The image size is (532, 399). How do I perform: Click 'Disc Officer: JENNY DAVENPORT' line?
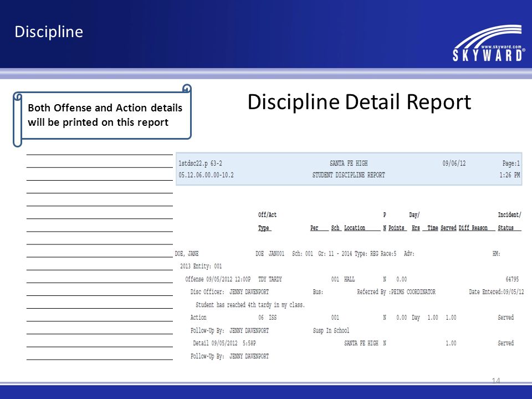click(229, 292)
